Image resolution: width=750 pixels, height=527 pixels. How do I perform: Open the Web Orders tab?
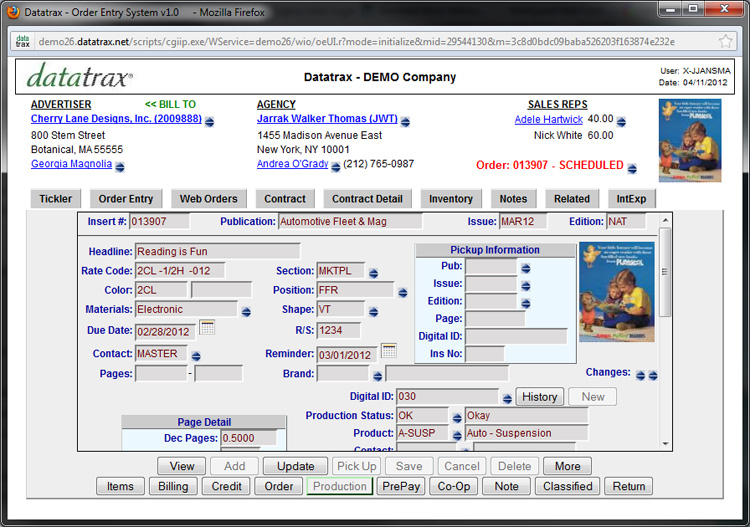coord(209,199)
